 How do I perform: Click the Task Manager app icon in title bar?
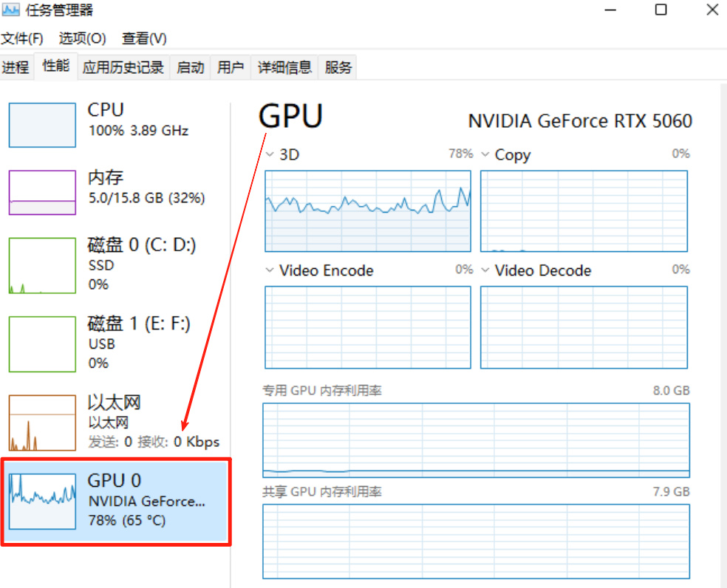(x=12, y=10)
